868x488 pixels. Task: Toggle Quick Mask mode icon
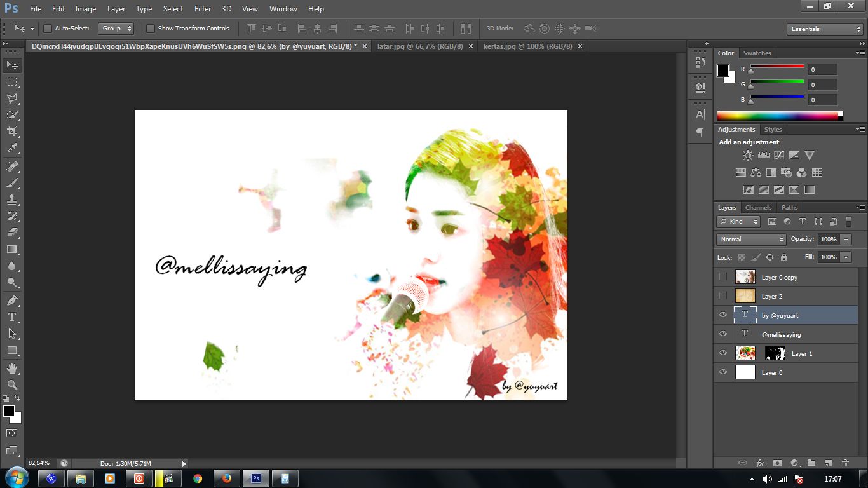[x=12, y=433]
